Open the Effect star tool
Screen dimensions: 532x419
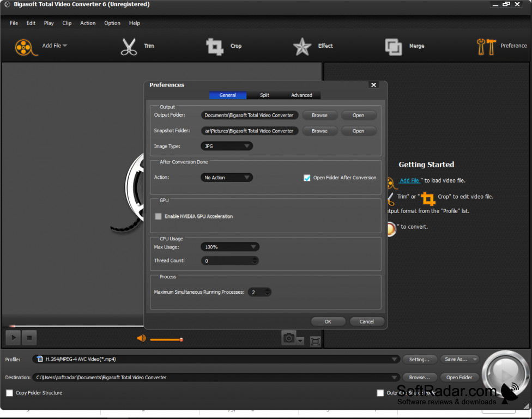[302, 47]
